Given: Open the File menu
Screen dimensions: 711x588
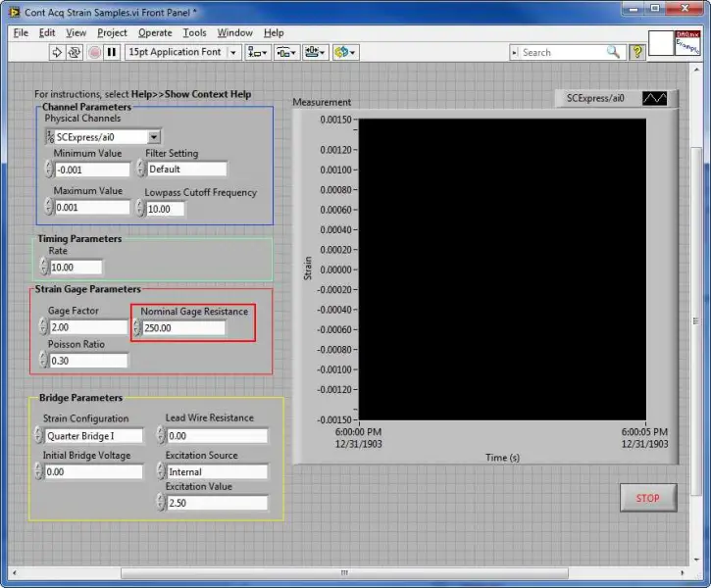Looking at the screenshot, I should click(21, 33).
